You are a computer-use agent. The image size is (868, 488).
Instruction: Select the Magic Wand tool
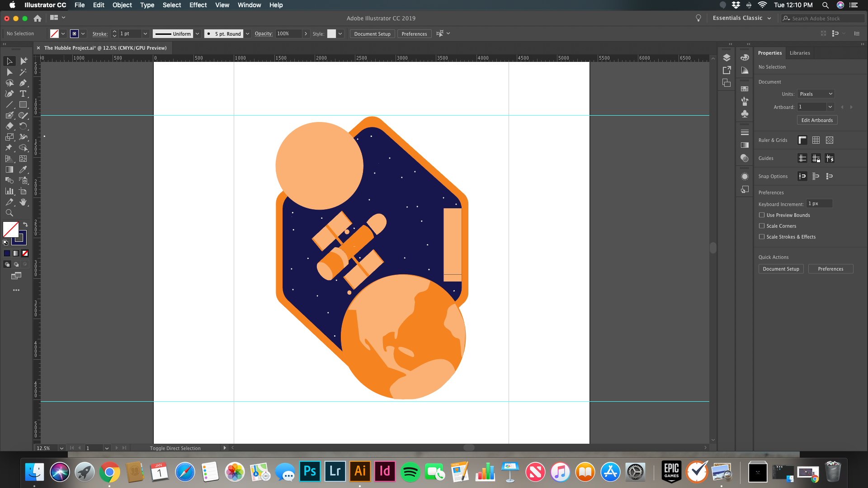coord(23,72)
